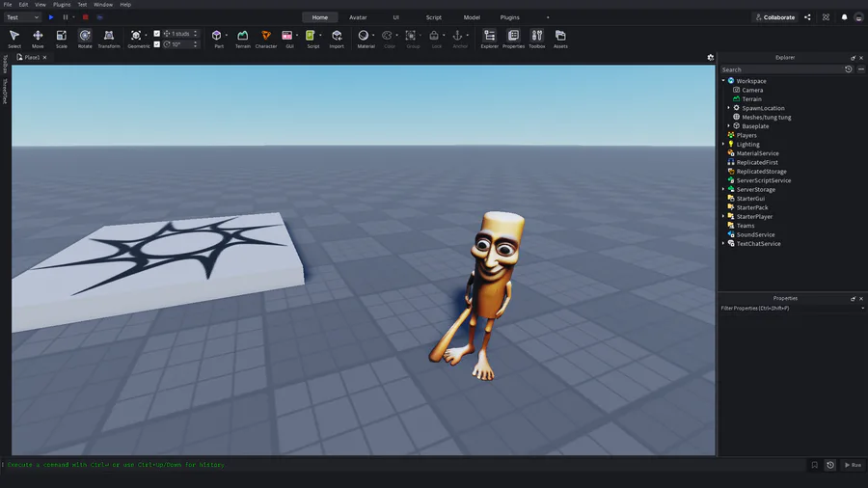Image resolution: width=868 pixels, height=488 pixels.
Task: Select Meshes/tung tung in Explorer
Action: [x=767, y=118]
